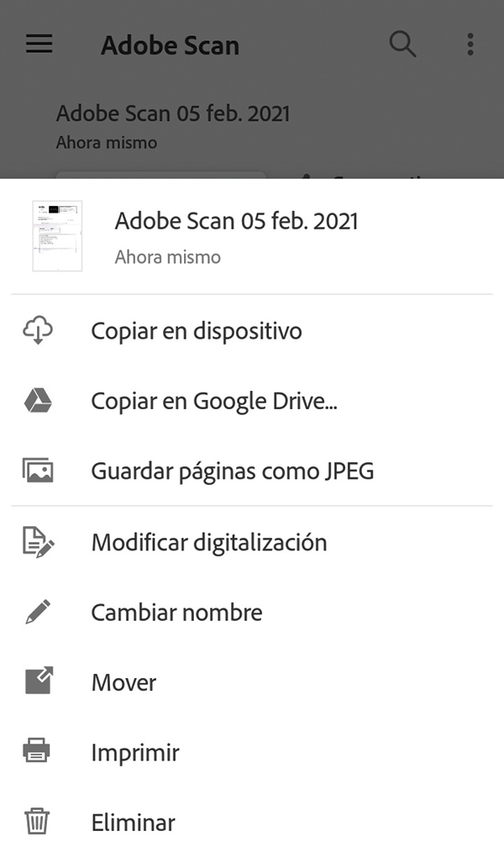Viewport: 504px width, 868px height.
Task: Select Copiar en Google Drive
Action: pos(213,401)
